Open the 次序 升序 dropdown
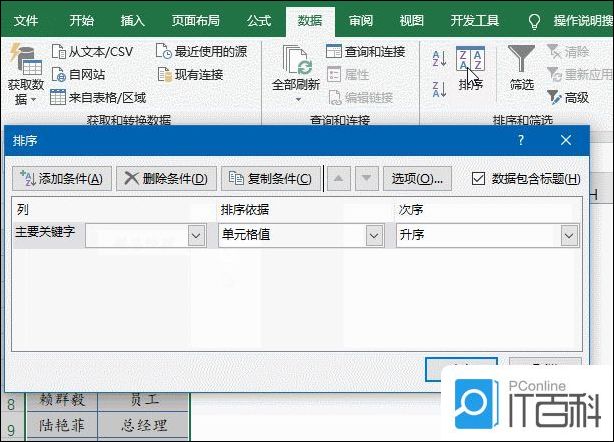 (x=569, y=235)
